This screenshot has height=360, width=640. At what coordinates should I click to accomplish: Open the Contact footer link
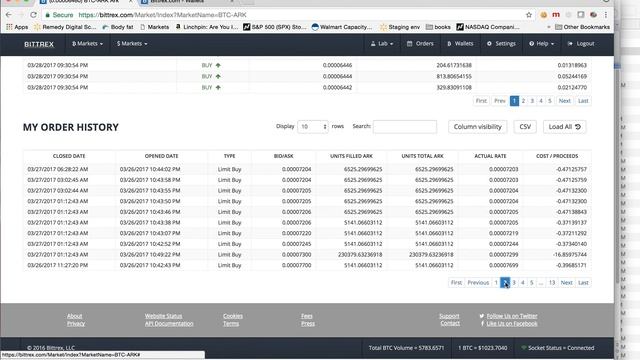pos(450,324)
